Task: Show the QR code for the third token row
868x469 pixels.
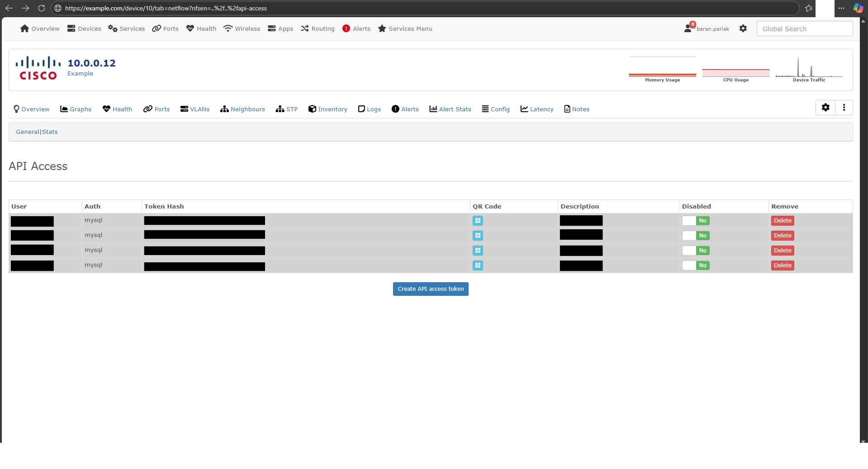Action: coord(478,251)
